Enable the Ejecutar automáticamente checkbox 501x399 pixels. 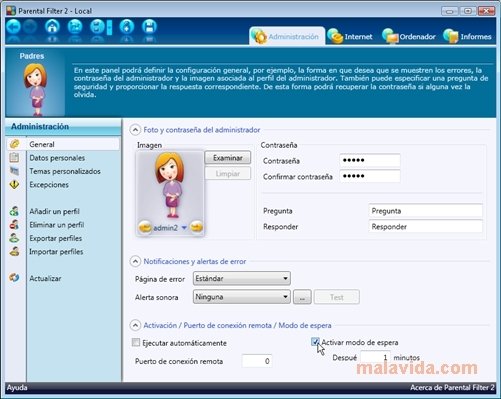point(136,342)
